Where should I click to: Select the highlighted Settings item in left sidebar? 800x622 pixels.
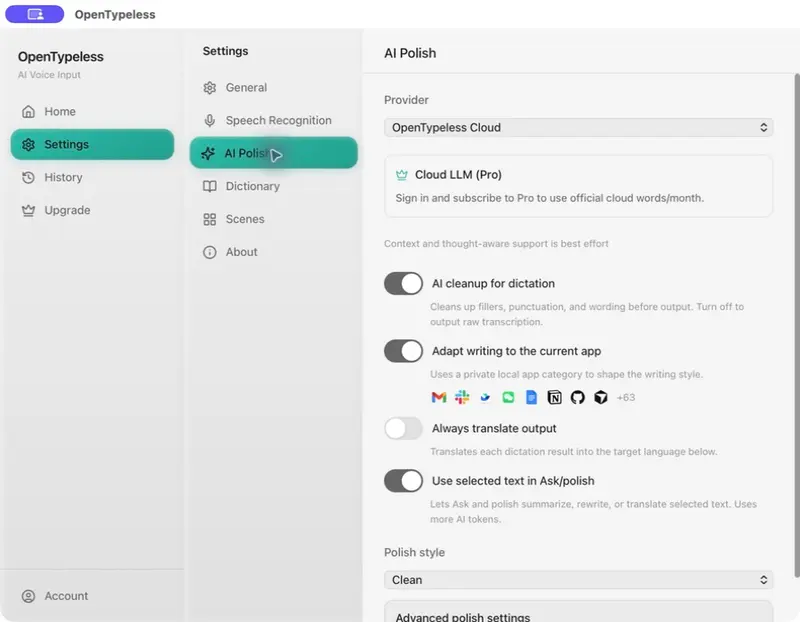click(x=92, y=144)
